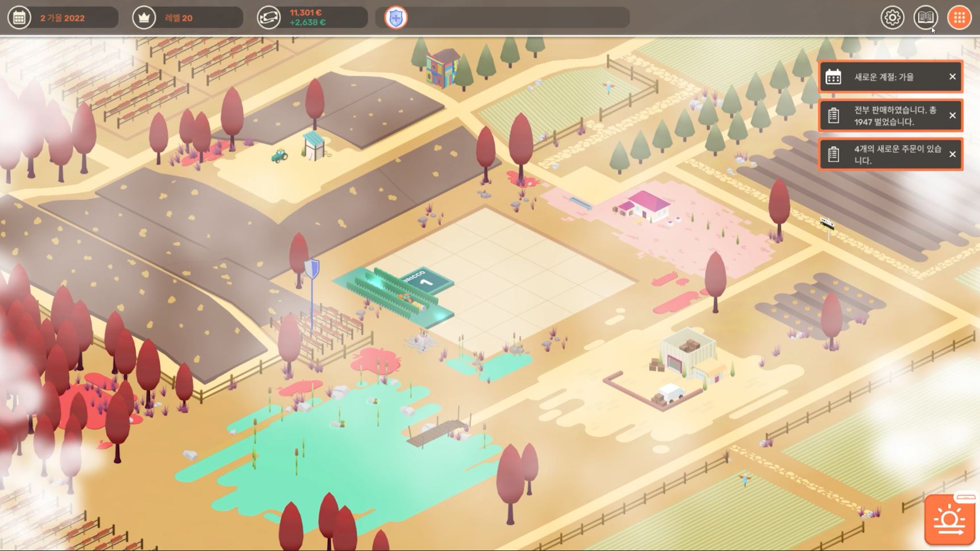Close the '전부 판매하였습니다' notification
980x551 pixels.
coord(953,115)
